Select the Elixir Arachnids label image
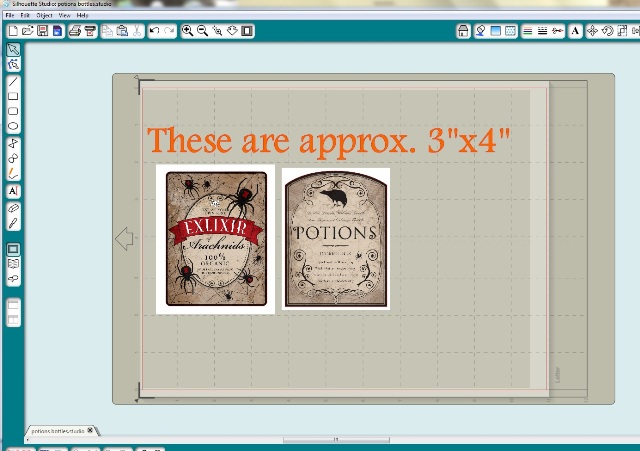The height and width of the screenshot is (451, 640). click(216, 239)
